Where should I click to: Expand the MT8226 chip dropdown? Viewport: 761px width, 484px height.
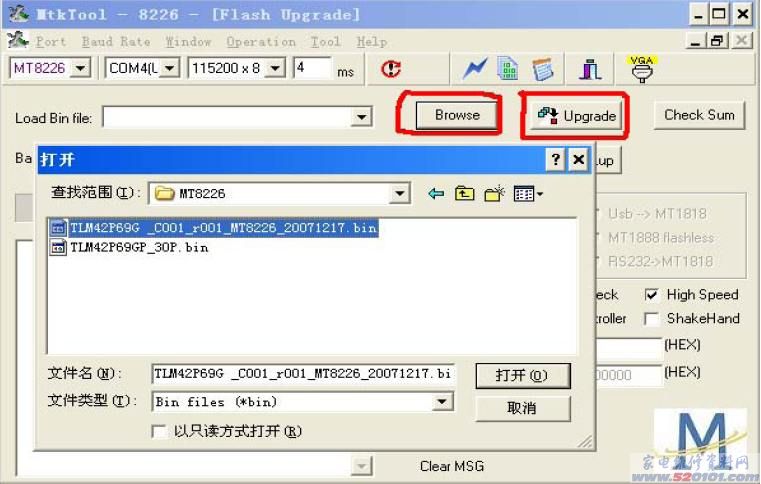(80, 68)
